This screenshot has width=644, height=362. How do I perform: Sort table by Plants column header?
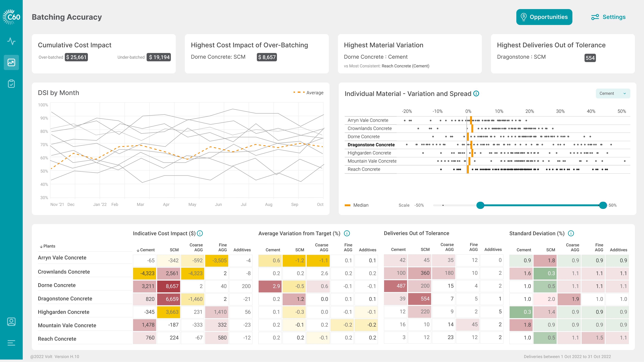[x=48, y=246]
